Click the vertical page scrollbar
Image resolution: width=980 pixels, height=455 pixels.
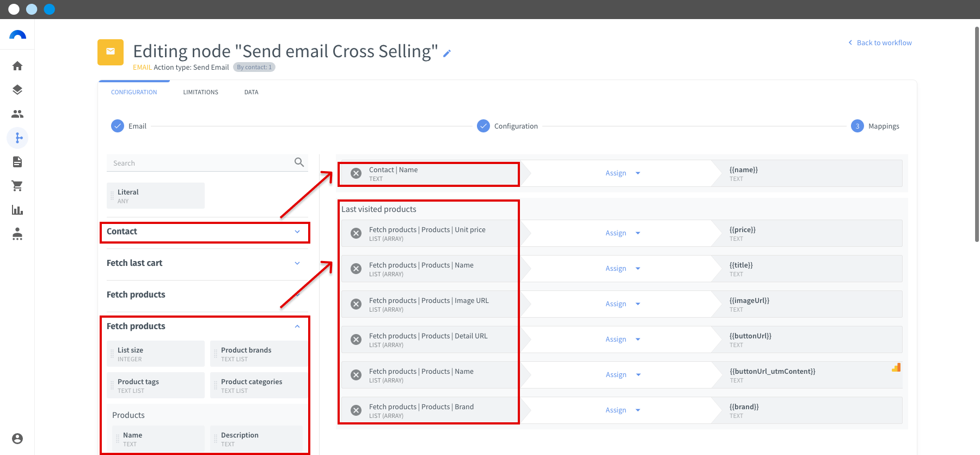click(x=977, y=134)
